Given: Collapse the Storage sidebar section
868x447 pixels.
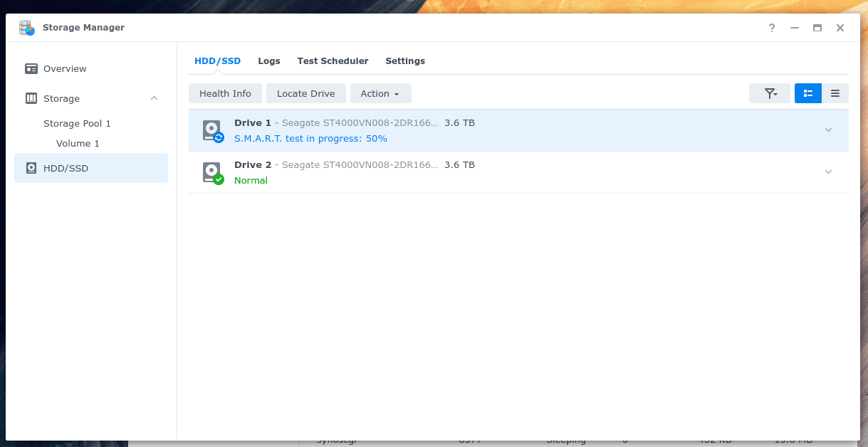Looking at the screenshot, I should 154,98.
